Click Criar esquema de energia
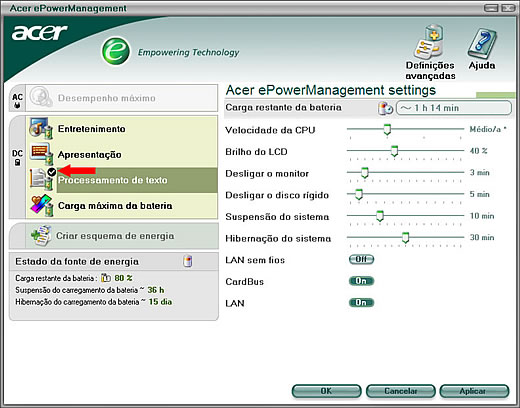Viewport: 520px width, 408px height. pyautogui.click(x=115, y=236)
